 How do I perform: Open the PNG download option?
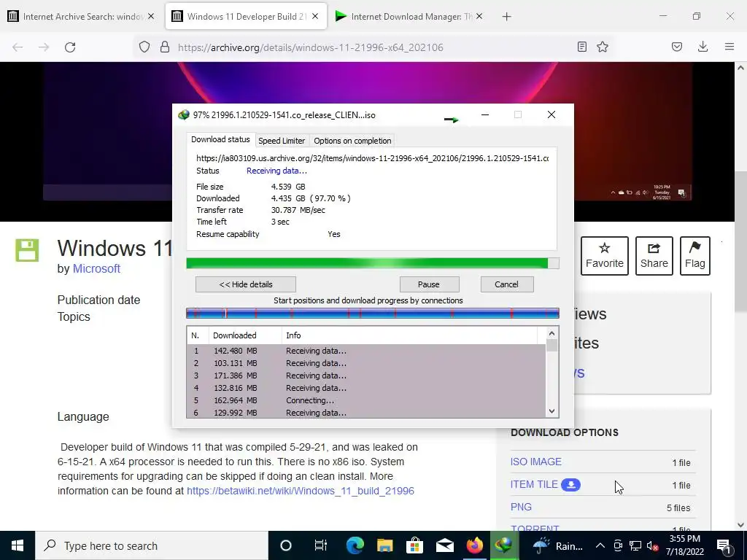point(521,507)
